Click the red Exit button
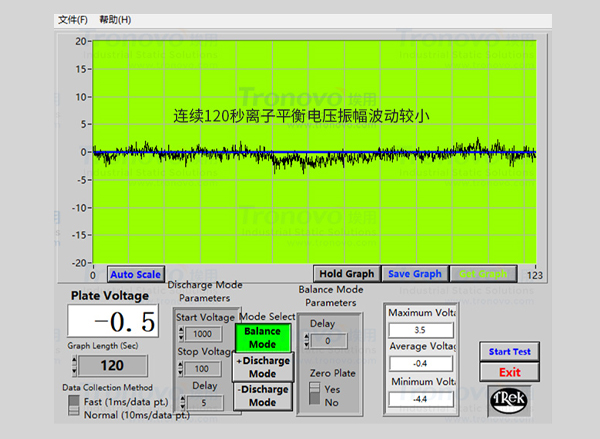Screen dimensions: 600x439 tap(509, 372)
